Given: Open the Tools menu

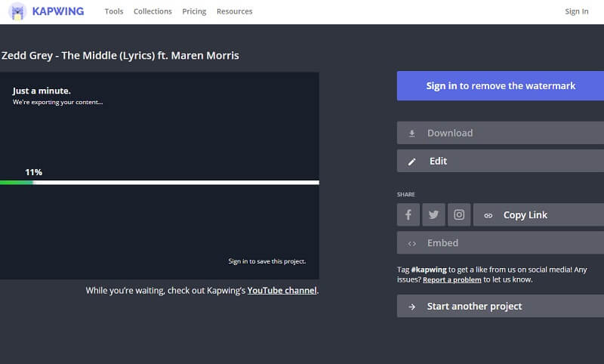Looking at the screenshot, I should [114, 11].
